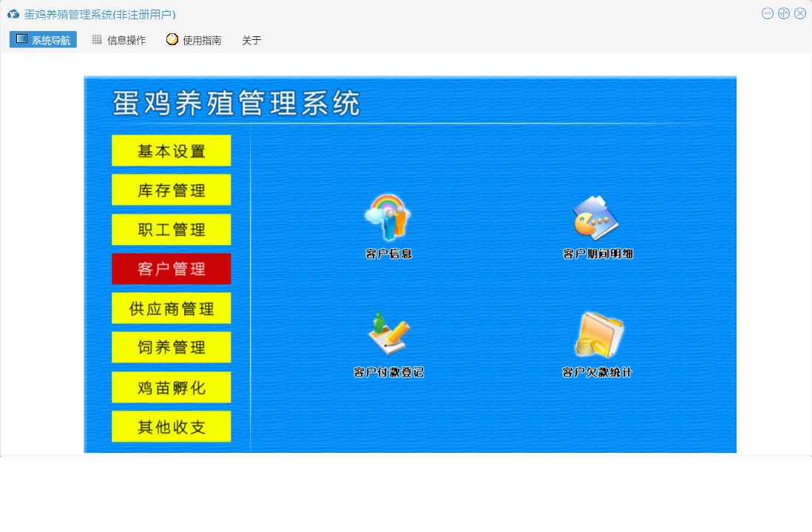Click the 客户期间明细 label text
This screenshot has width=812, height=532.
tap(598, 254)
